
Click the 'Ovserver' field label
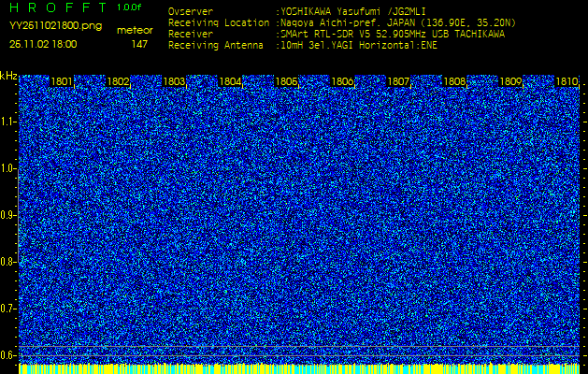point(191,11)
